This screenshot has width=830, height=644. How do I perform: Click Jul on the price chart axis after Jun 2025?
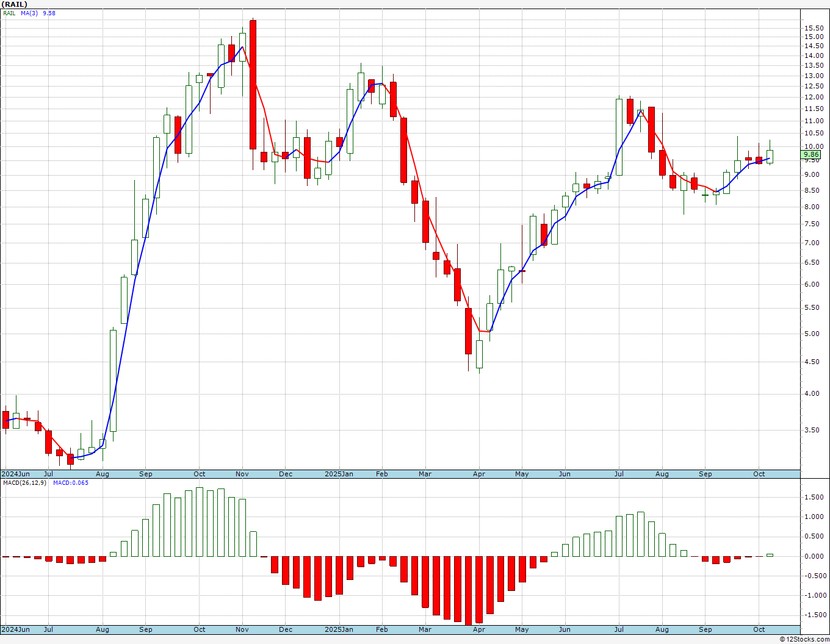pos(619,474)
